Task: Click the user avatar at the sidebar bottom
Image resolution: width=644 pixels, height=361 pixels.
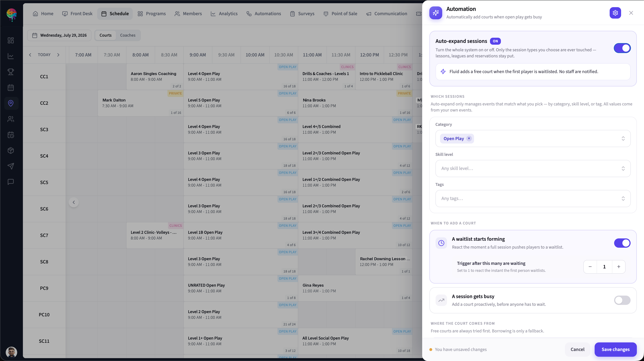Action: pos(11,352)
